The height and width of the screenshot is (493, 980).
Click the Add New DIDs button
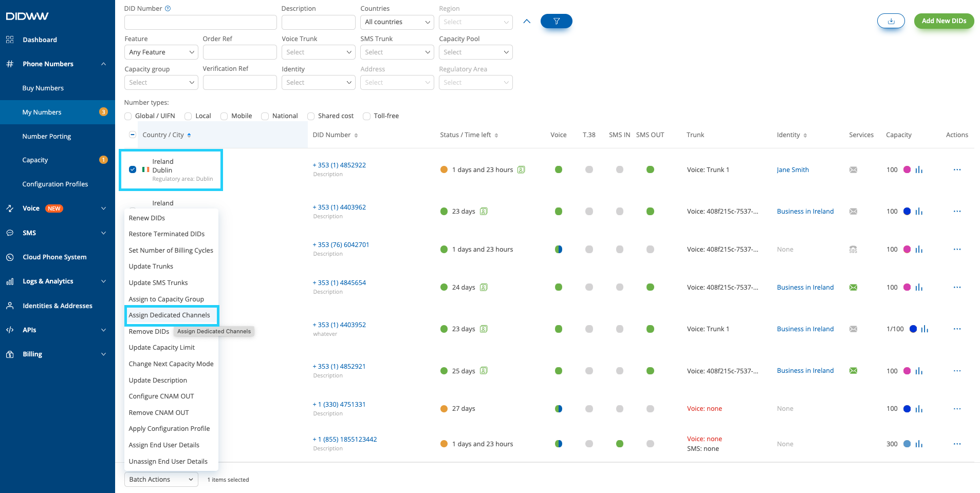pos(944,21)
